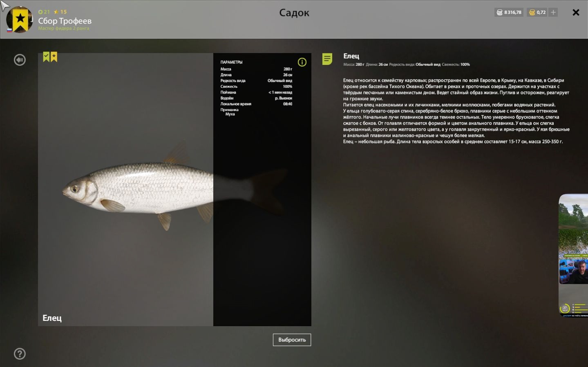The image size is (588, 367).
Task: Click the green description note icon
Action: pos(327,59)
